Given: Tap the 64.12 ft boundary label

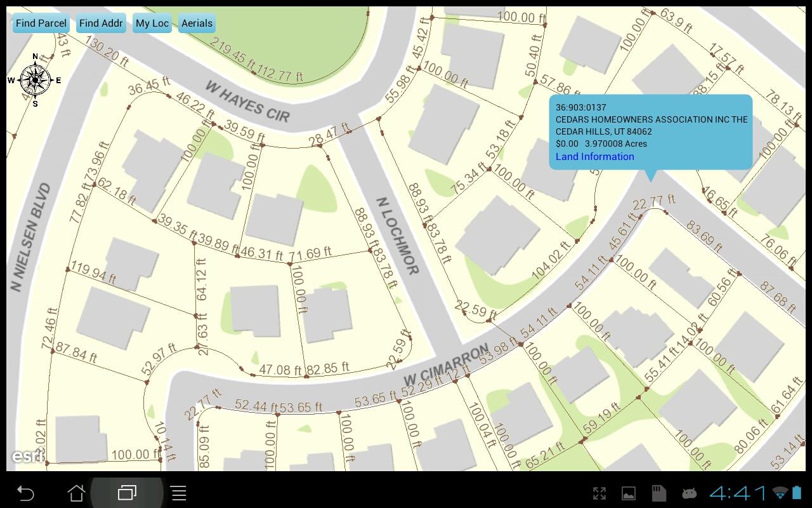Looking at the screenshot, I should point(202,280).
